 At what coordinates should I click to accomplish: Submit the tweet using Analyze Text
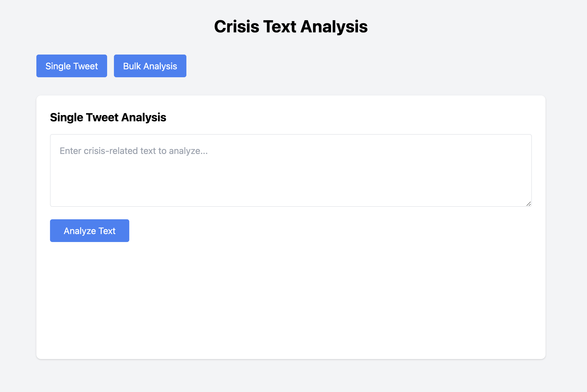click(89, 231)
